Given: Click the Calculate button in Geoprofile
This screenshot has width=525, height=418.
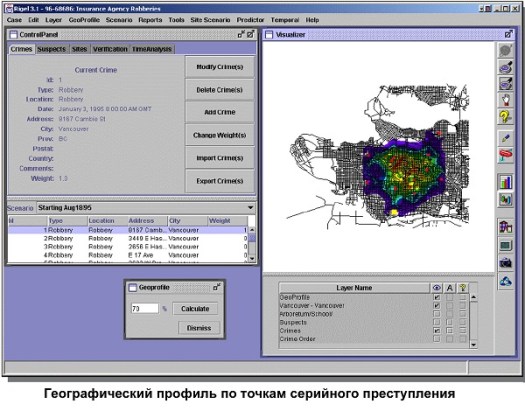Looking at the screenshot, I should [x=195, y=308].
